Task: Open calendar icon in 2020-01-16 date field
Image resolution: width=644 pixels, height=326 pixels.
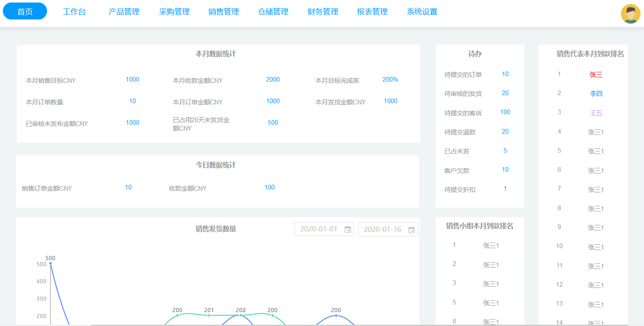Action: [x=411, y=230]
